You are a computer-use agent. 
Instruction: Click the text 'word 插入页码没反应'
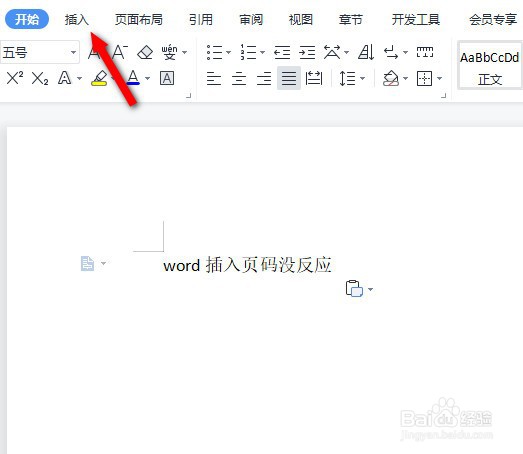click(x=247, y=266)
